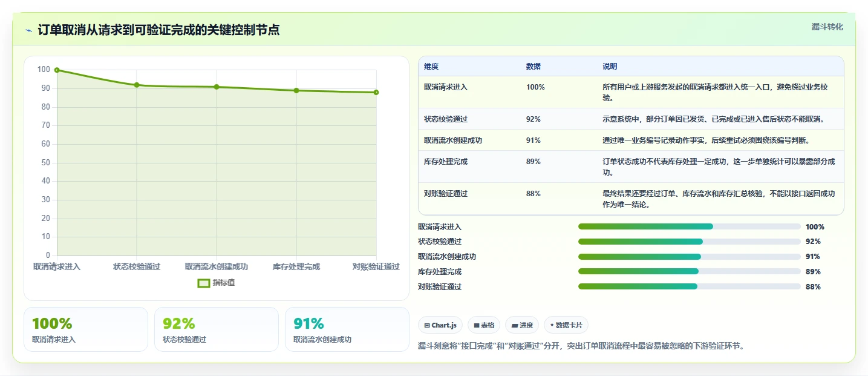The width and height of the screenshot is (868, 376).
Task: Click the 取消流水创建成功 progress bar
Action: coord(690,257)
